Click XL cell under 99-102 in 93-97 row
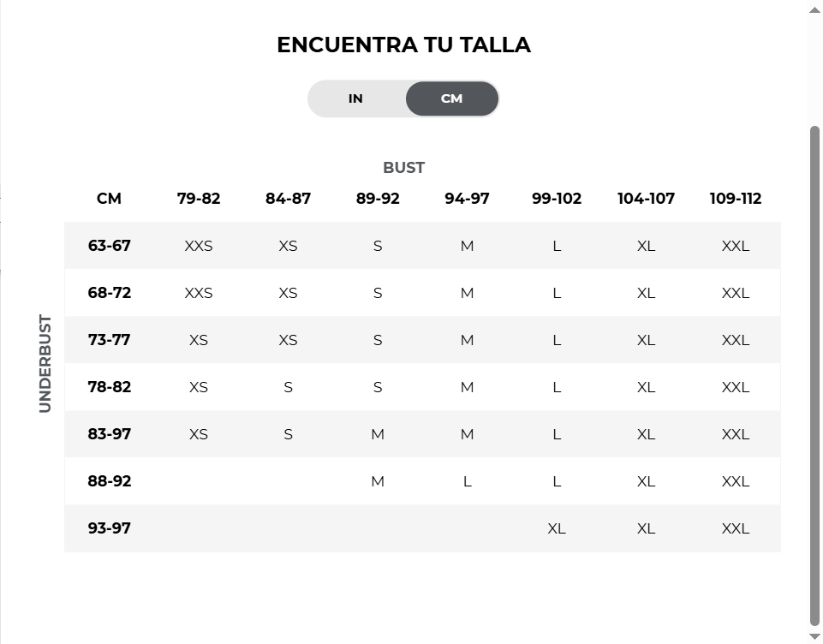The height and width of the screenshot is (644, 823). (x=557, y=528)
